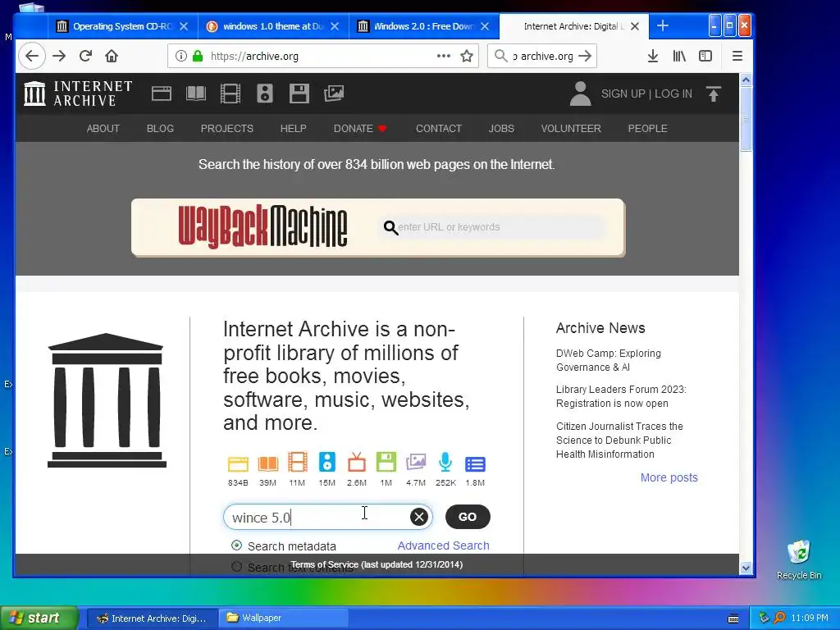Open DWeb Camp news article
This screenshot has height=630, width=840.
tap(609, 361)
